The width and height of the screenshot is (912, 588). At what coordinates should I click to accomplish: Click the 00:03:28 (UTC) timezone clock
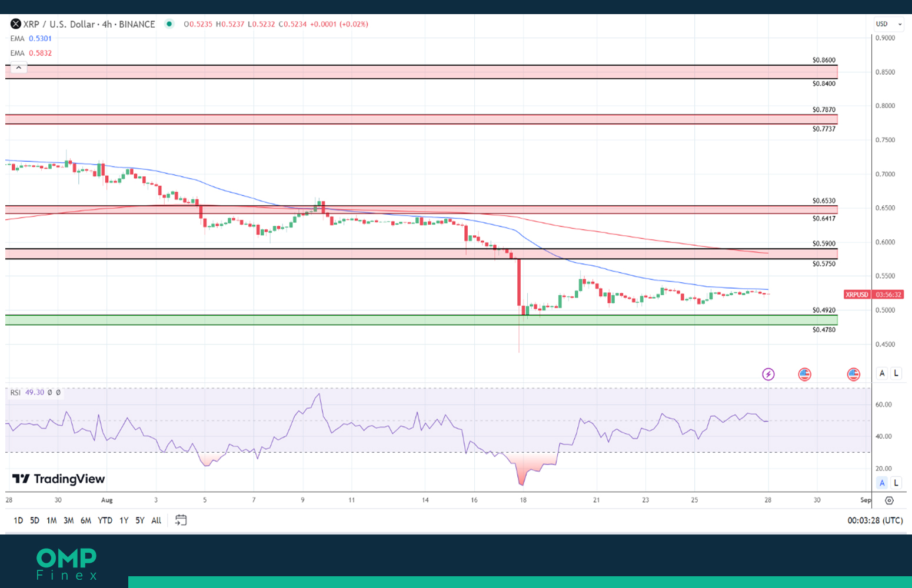pyautogui.click(x=875, y=520)
